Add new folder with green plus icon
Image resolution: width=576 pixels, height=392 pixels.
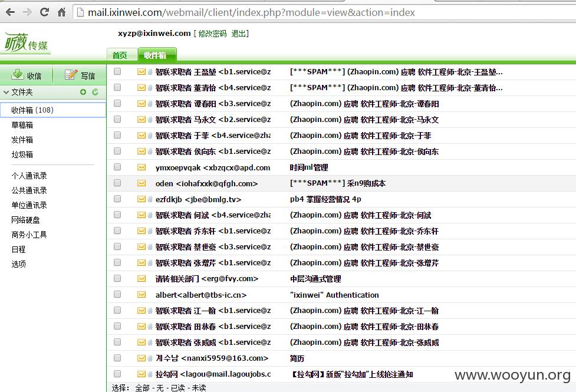tap(83, 92)
